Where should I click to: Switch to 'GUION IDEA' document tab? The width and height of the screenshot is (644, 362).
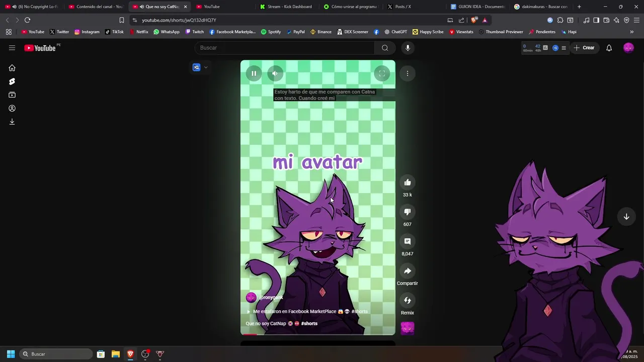pyautogui.click(x=477, y=7)
